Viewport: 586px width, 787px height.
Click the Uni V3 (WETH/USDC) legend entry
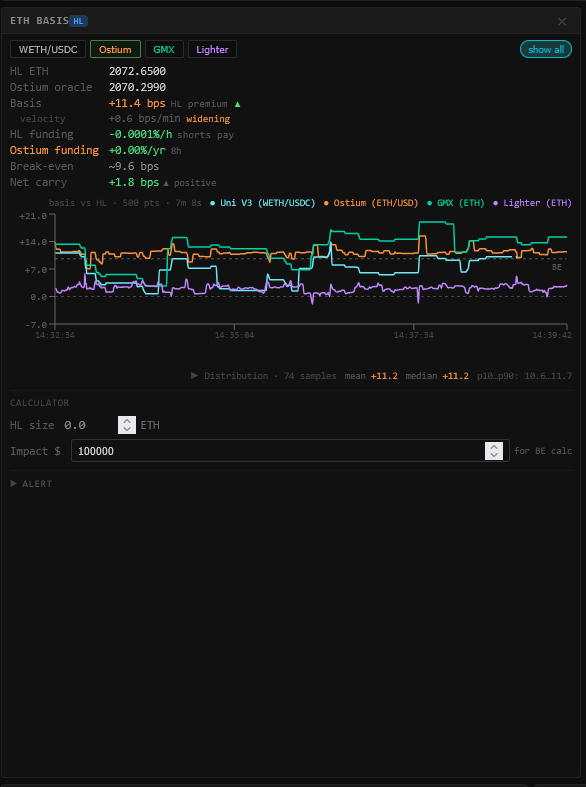coord(263,203)
